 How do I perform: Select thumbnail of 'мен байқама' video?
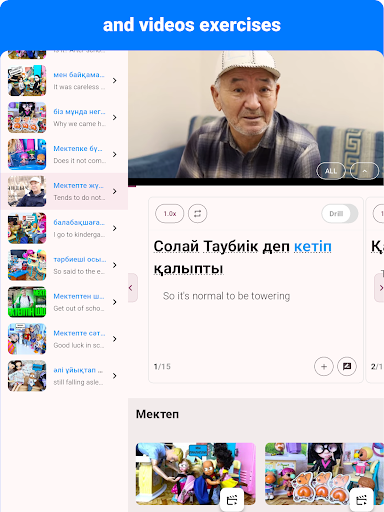pos(27,81)
